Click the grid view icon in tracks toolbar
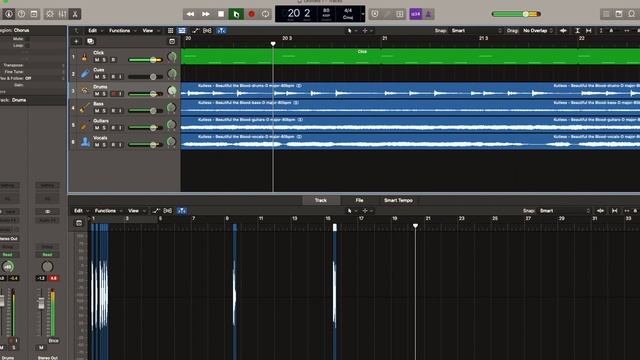 pos(171,31)
